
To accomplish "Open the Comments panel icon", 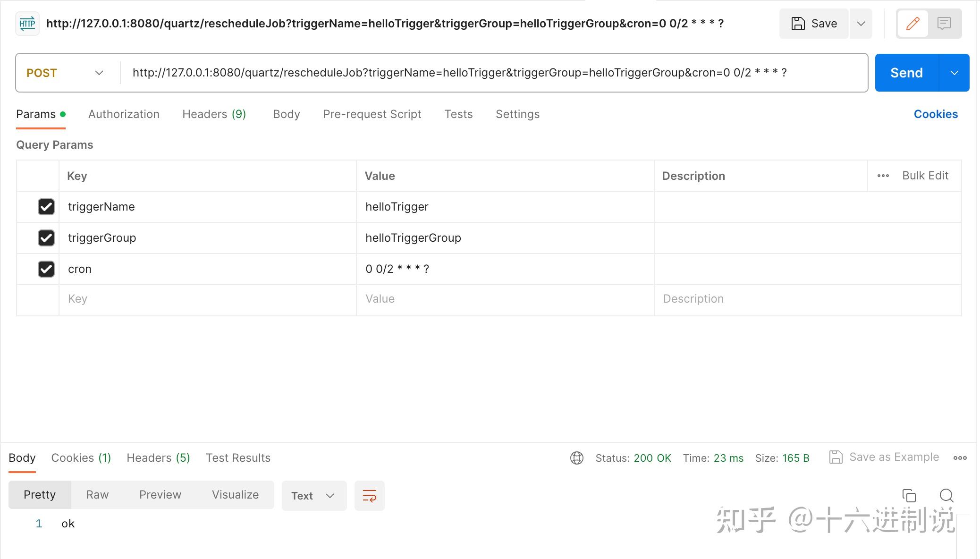I will (x=944, y=23).
